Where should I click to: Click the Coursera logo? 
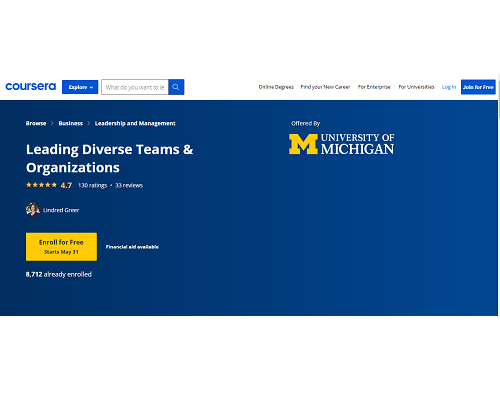(x=31, y=87)
